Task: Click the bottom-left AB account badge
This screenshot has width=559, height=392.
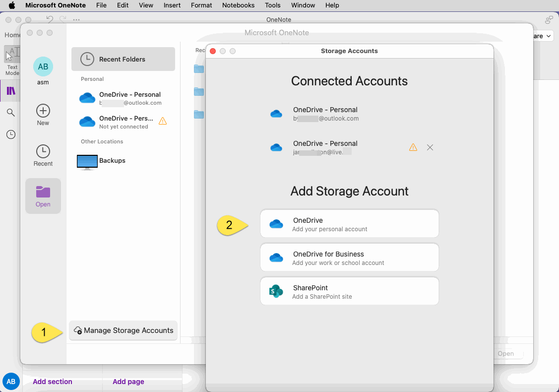Action: [x=11, y=382]
